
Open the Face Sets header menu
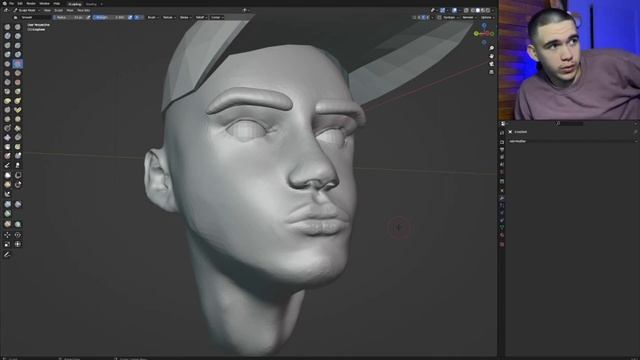click(x=84, y=10)
